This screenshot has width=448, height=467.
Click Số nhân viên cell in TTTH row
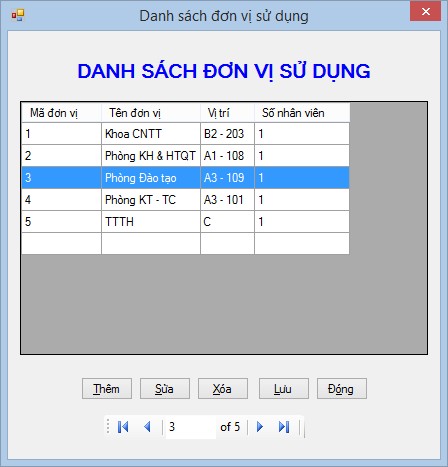tap(302, 222)
